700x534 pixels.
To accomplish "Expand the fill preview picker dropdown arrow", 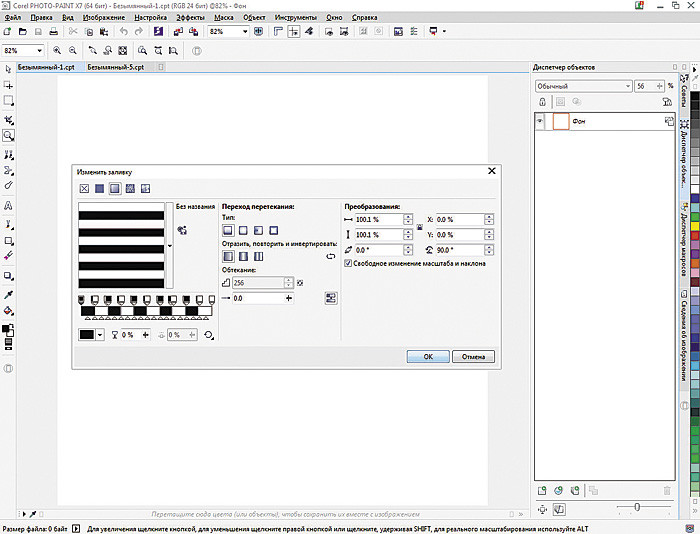I will click(x=169, y=245).
